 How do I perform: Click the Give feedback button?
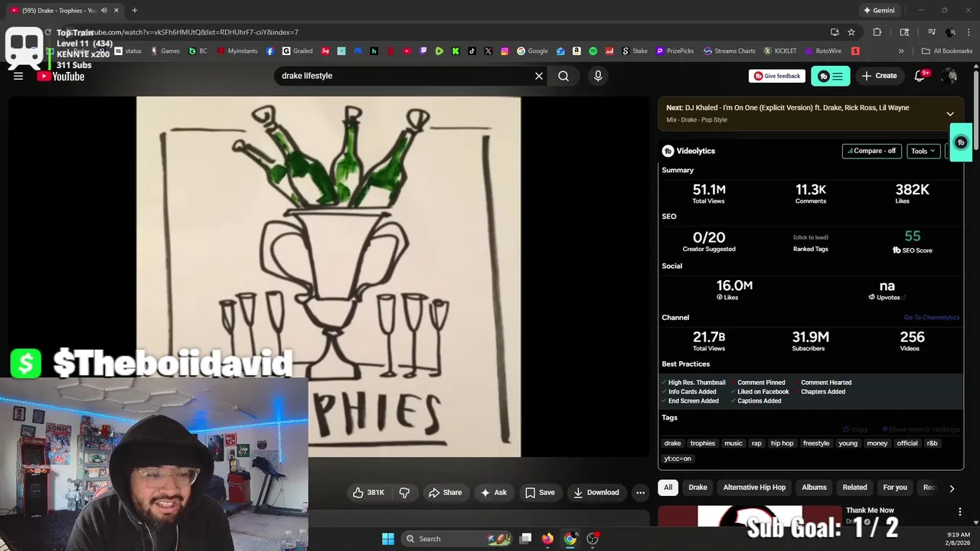[777, 76]
